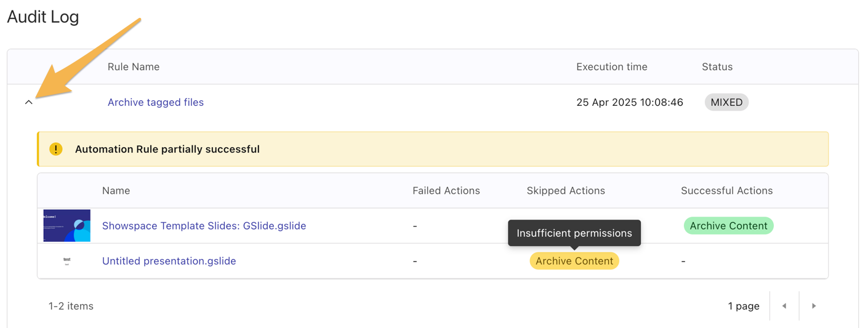The width and height of the screenshot is (868, 328).
Task: Click the yellow Archive Content skipped badge
Action: click(x=574, y=261)
